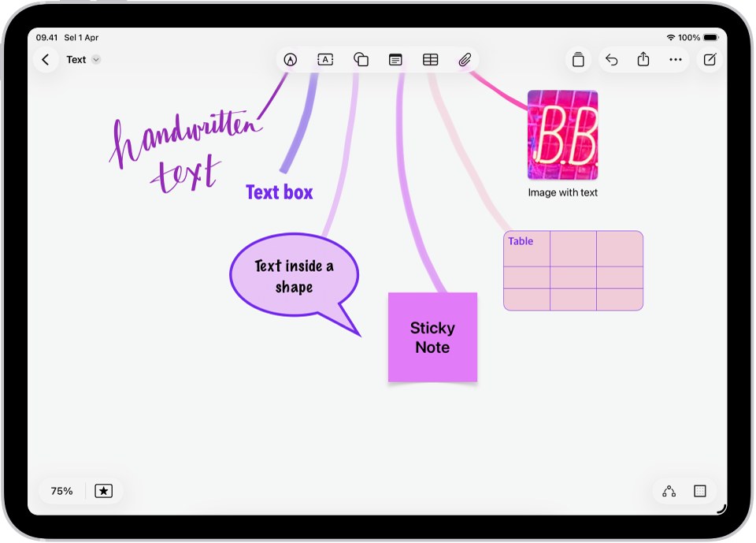The image size is (756, 543).
Task: Open the more options menu
Action: [x=676, y=59]
